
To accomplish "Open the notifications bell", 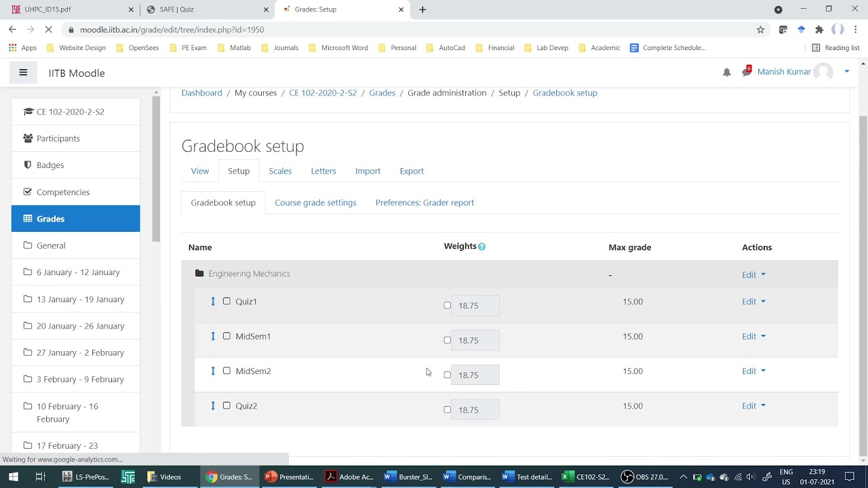I will pos(726,73).
